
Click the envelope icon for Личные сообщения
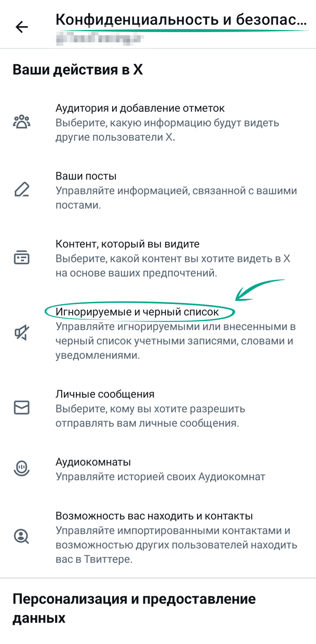pos(22,408)
